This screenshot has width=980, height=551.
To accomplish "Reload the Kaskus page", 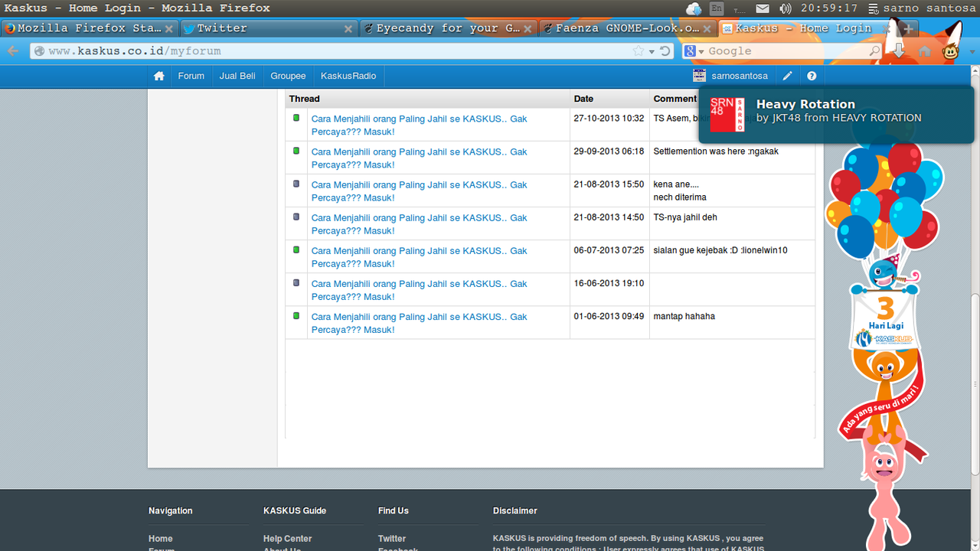I will (x=665, y=51).
